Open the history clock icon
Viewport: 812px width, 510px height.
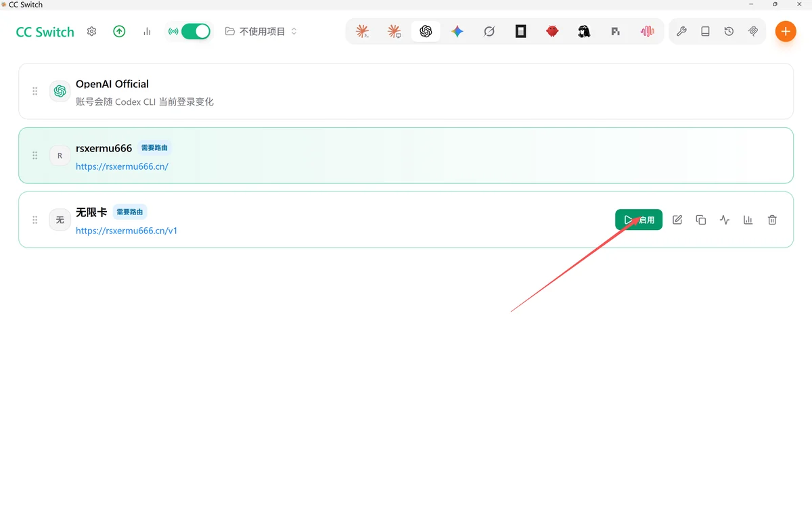click(729, 31)
